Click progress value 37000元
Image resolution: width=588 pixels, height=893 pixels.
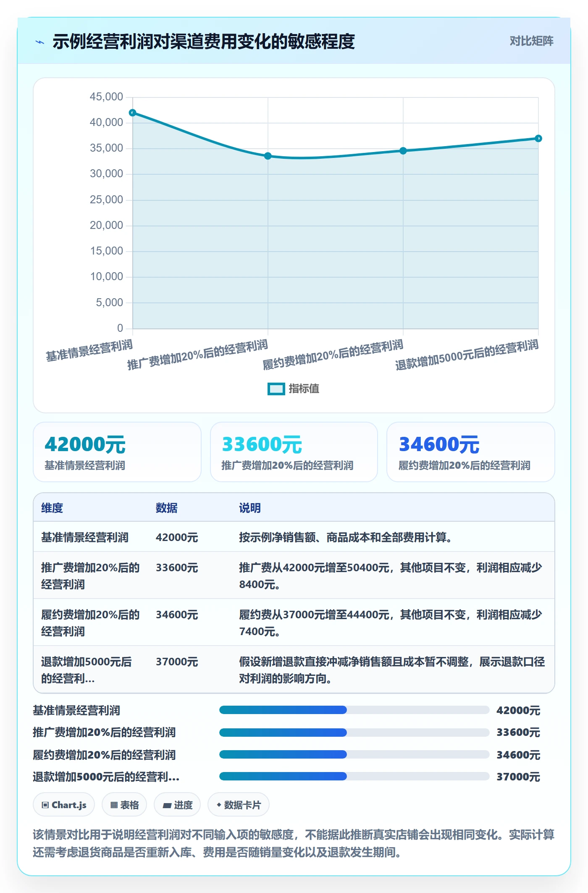coord(518,777)
